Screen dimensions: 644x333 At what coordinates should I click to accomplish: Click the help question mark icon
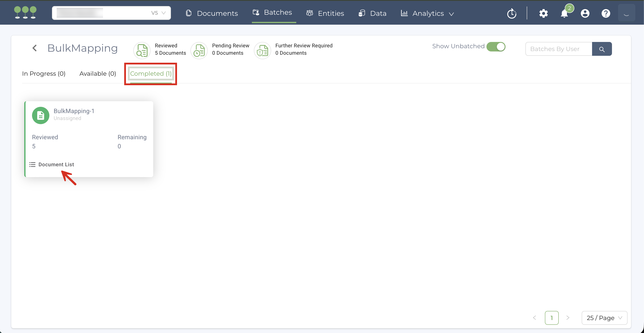pyautogui.click(x=606, y=13)
